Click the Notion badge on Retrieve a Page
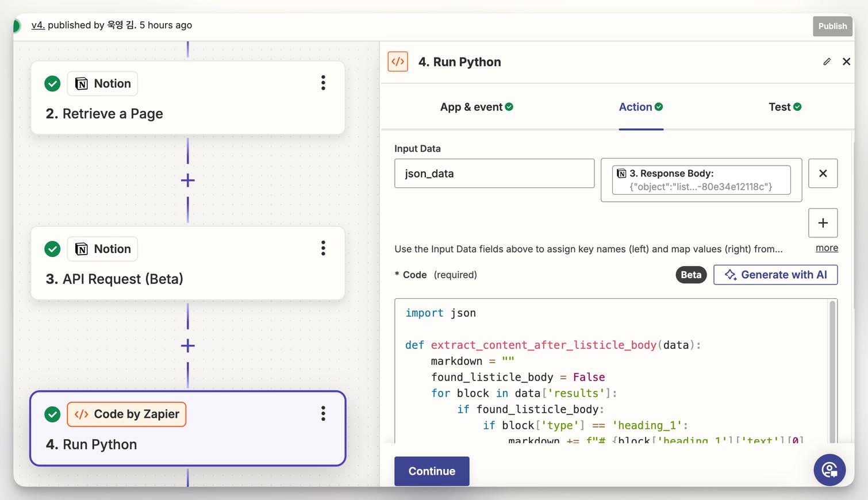 point(103,84)
